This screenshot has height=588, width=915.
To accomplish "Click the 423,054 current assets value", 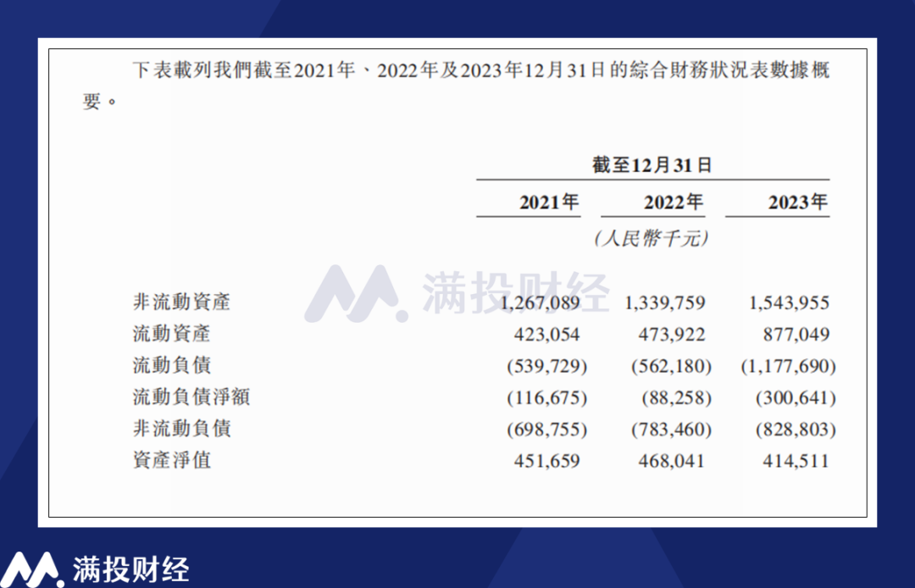I will click(x=546, y=335).
